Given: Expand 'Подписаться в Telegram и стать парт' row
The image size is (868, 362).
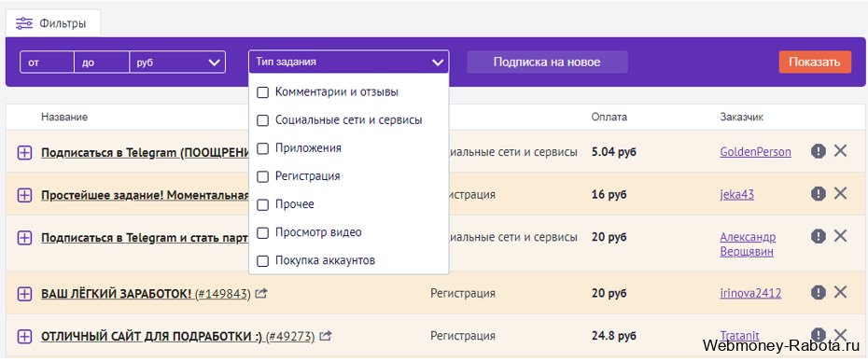Looking at the screenshot, I should click(x=24, y=238).
